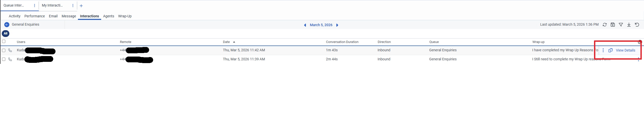644x137 pixels.
Task: Select the 11:42 AM interaction checkbox
Action: (4, 50)
